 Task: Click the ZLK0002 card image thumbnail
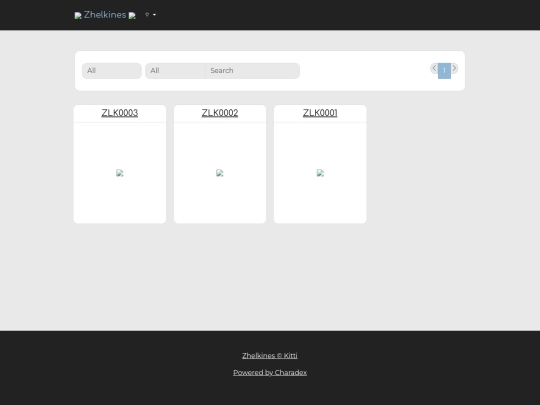coord(219,173)
